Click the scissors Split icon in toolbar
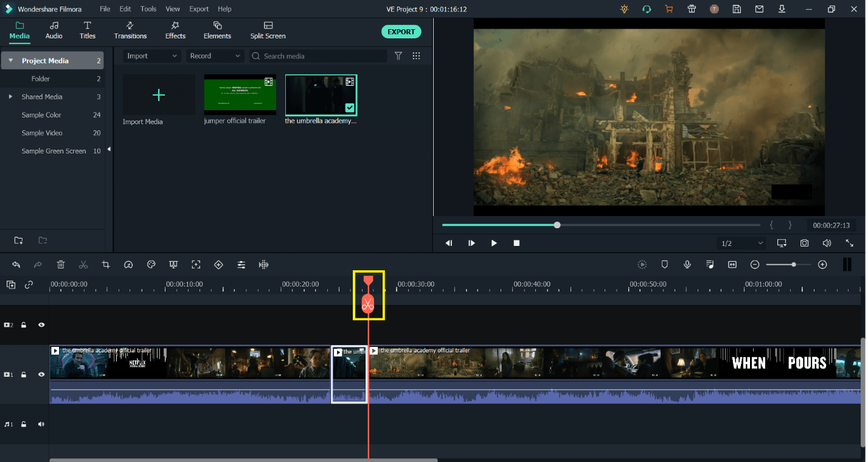The height and width of the screenshot is (462, 868). 83,265
